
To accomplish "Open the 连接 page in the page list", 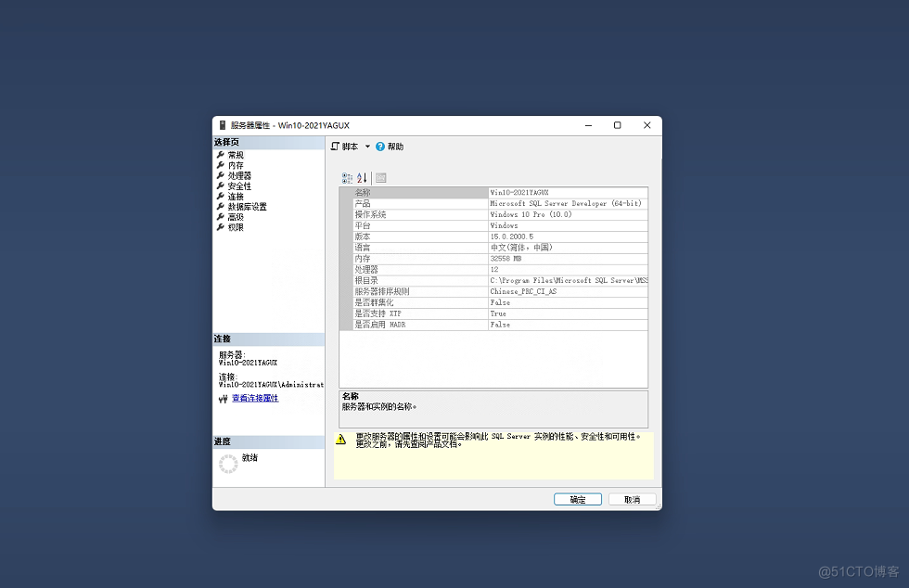I will tap(236, 197).
